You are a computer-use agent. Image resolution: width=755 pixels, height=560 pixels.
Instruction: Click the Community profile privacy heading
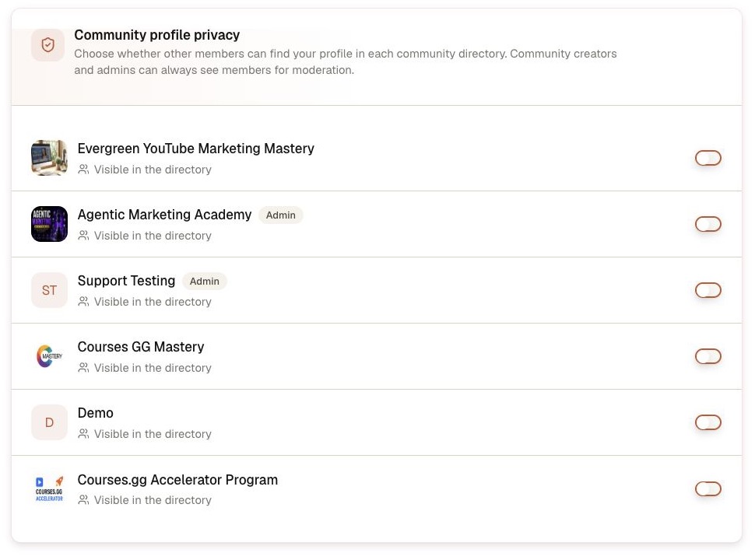pos(157,35)
